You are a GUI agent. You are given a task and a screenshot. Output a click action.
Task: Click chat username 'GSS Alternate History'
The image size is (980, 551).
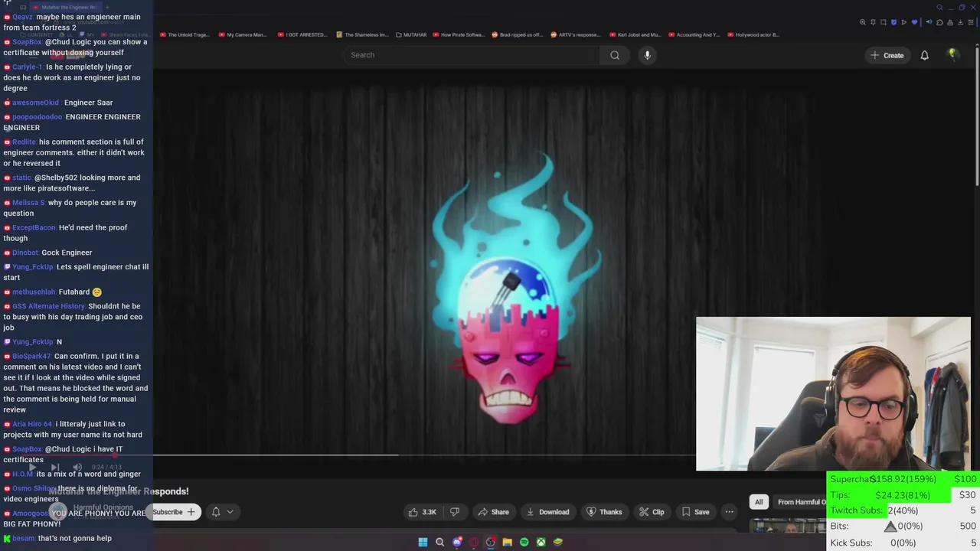pyautogui.click(x=48, y=306)
